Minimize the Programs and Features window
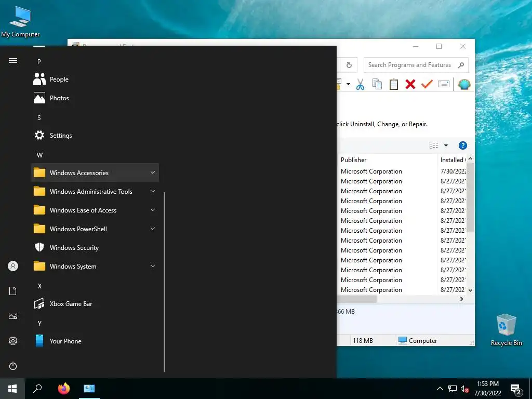532x399 pixels. tap(416, 46)
